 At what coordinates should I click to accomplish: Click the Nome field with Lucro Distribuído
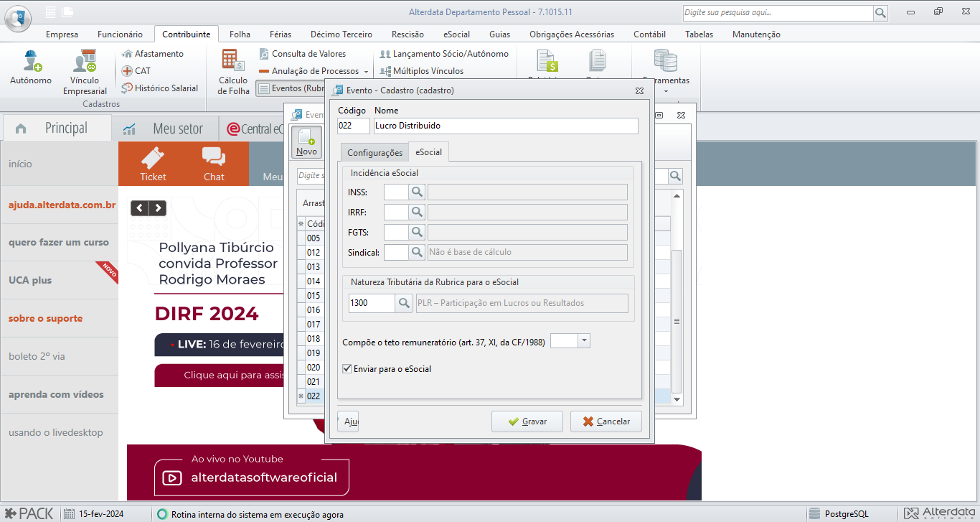point(506,126)
